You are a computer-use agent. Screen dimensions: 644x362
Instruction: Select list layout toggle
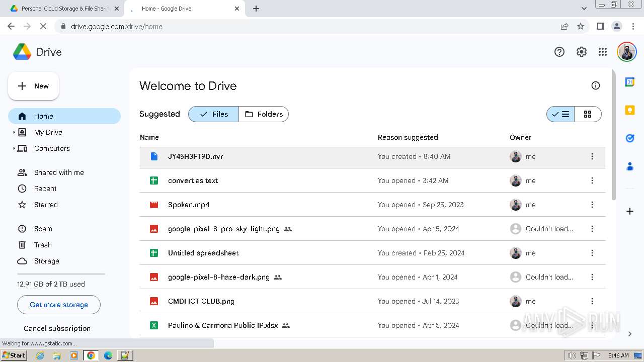(560, 114)
